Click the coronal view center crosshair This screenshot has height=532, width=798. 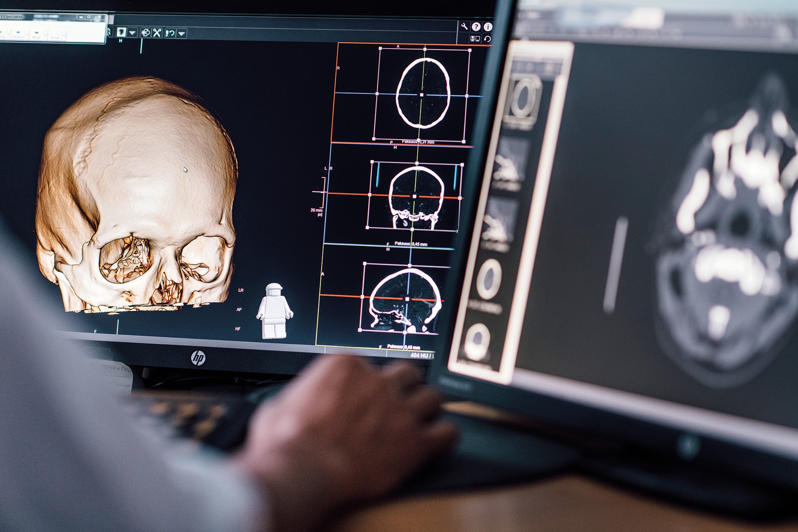click(415, 196)
